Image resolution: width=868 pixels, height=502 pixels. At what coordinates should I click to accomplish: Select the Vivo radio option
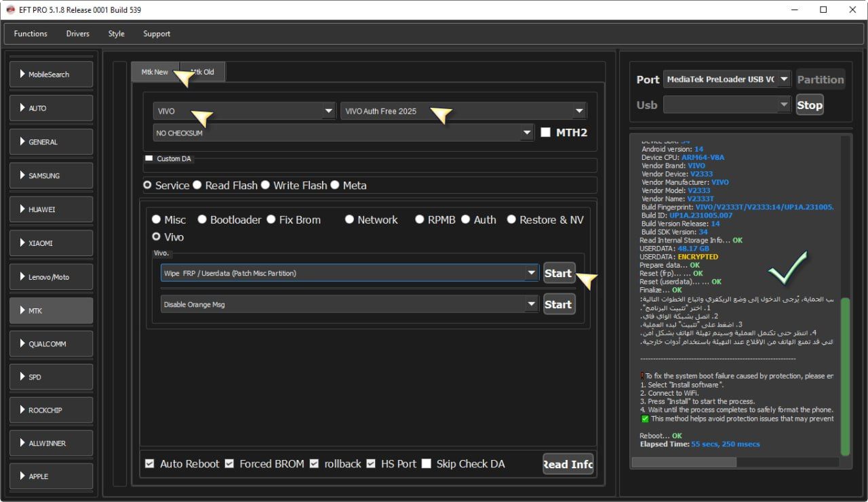156,236
